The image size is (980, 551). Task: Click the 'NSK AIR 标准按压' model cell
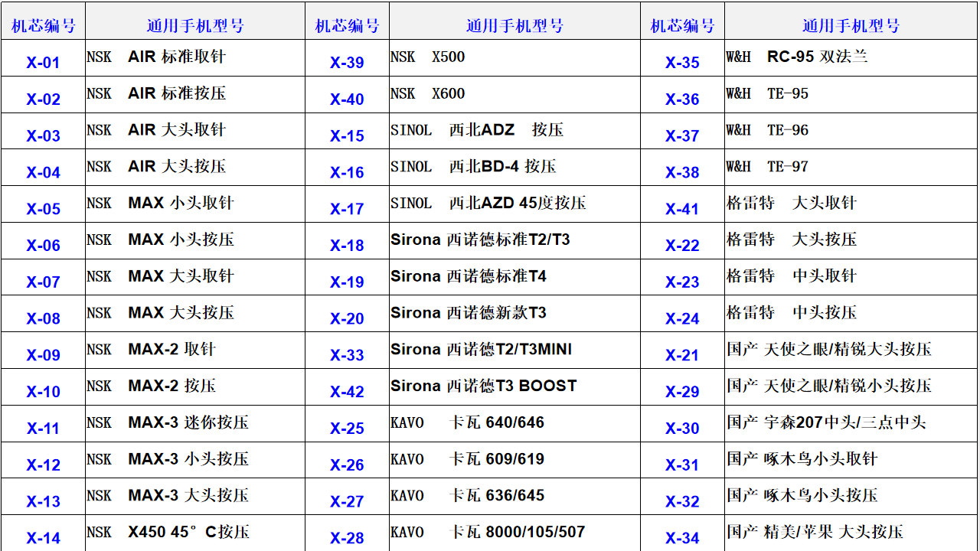click(195, 95)
